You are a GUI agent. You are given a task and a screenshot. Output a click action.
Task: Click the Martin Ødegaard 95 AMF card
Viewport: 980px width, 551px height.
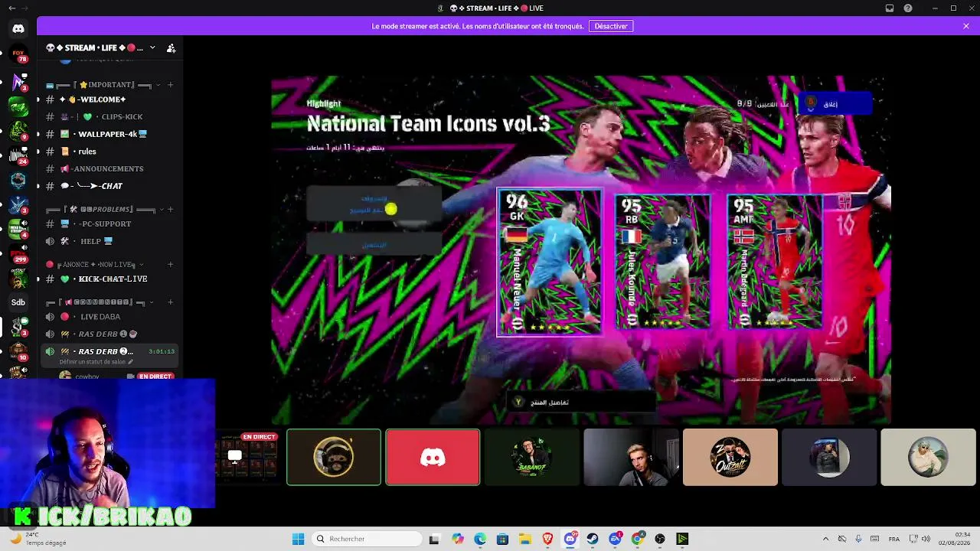(x=775, y=262)
